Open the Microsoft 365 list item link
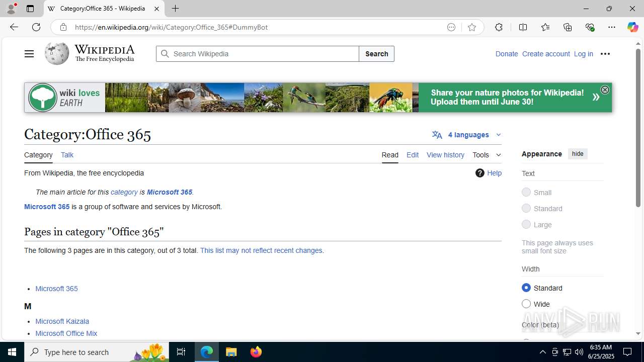This screenshot has width=644, height=362. coord(56,289)
